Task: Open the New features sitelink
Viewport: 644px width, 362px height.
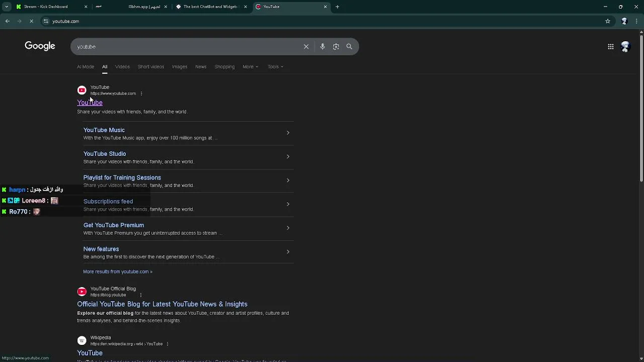Action: (101, 249)
